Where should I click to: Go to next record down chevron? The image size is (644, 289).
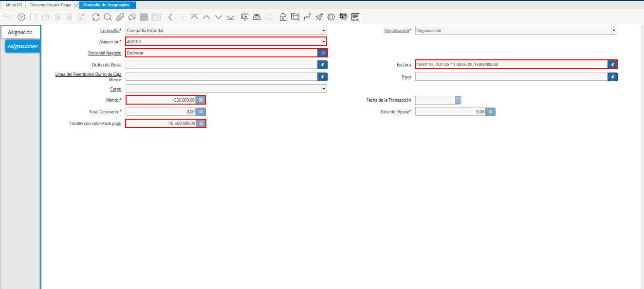coord(218,17)
